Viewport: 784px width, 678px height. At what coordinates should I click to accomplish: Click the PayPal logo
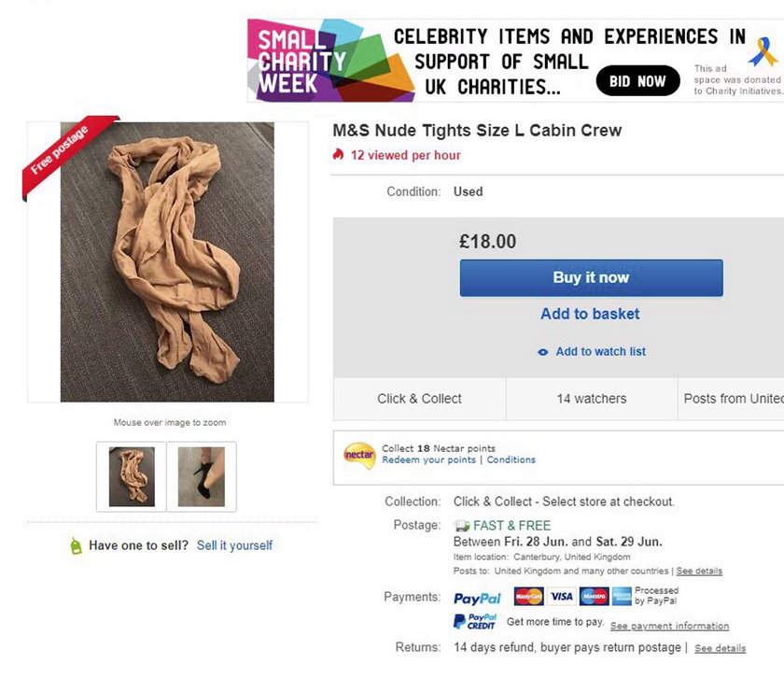[477, 599]
